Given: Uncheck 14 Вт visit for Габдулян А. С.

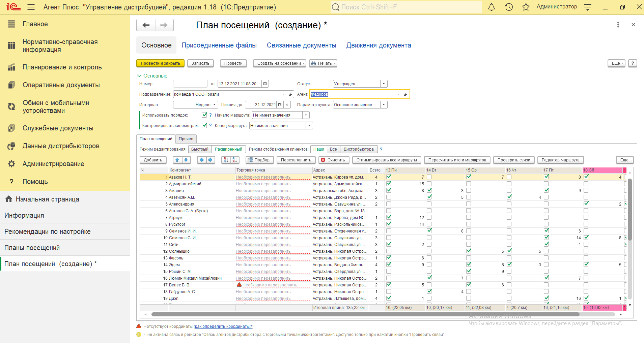Looking at the screenshot, I should (x=429, y=291).
